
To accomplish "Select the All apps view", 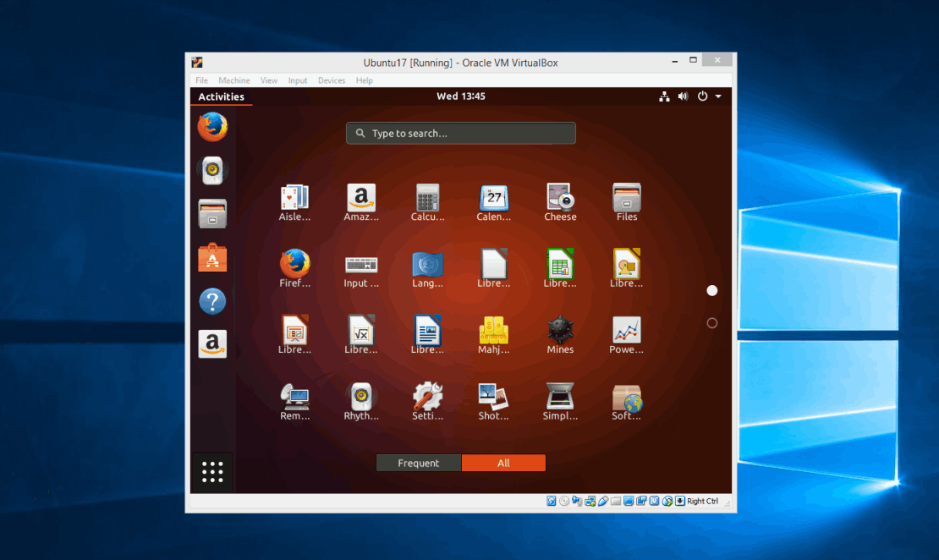I will click(503, 463).
